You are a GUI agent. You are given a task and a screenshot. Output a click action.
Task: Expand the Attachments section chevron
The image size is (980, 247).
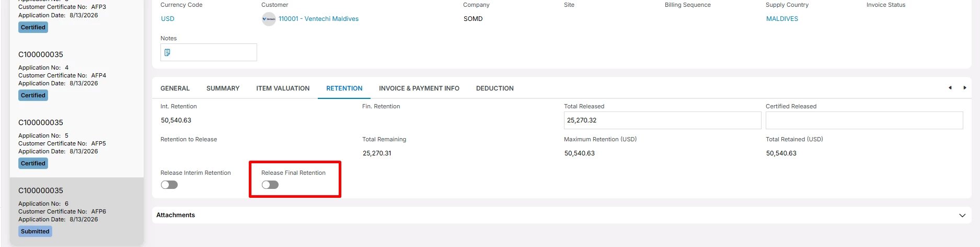point(962,215)
